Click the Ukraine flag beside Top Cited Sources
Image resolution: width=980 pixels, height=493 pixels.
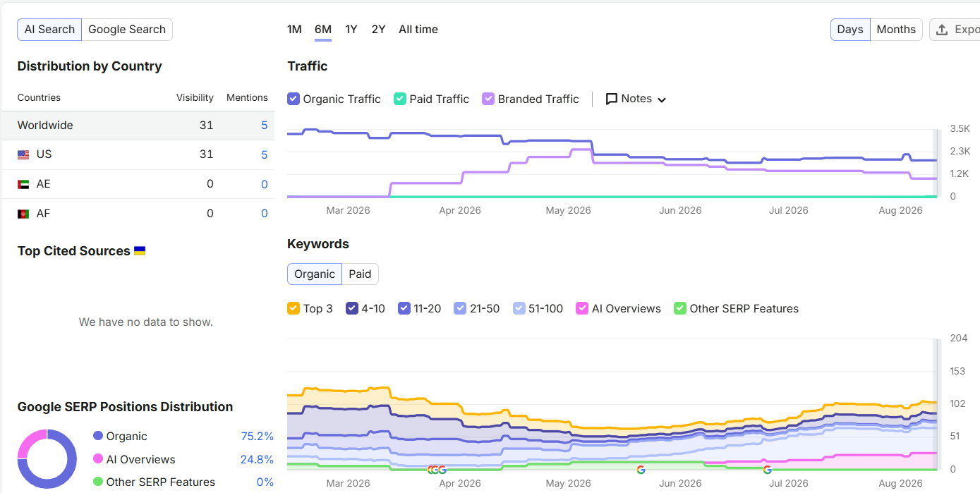click(140, 250)
